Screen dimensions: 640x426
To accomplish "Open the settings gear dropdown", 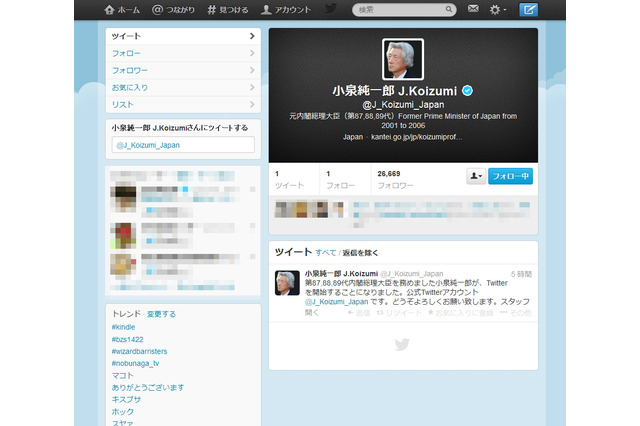I will [x=495, y=10].
